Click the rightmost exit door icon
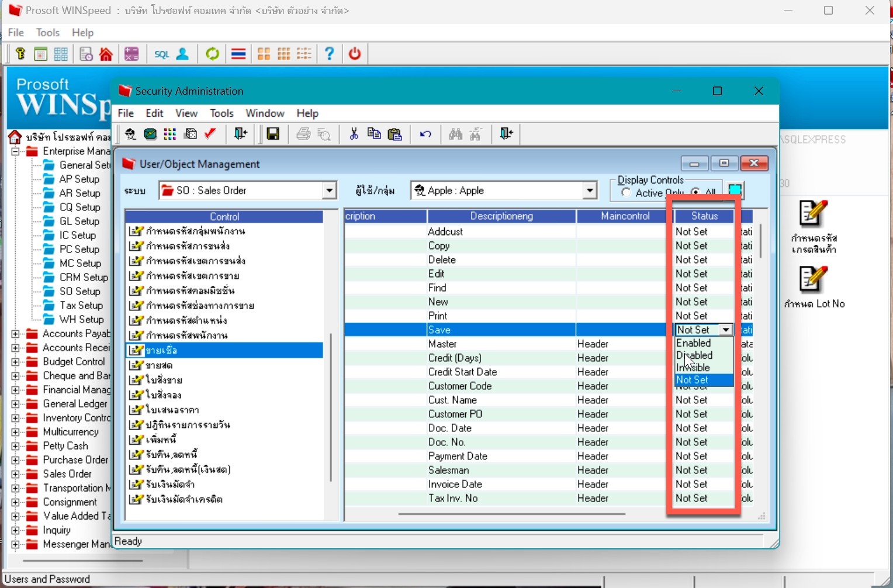893x588 pixels. 506,134
